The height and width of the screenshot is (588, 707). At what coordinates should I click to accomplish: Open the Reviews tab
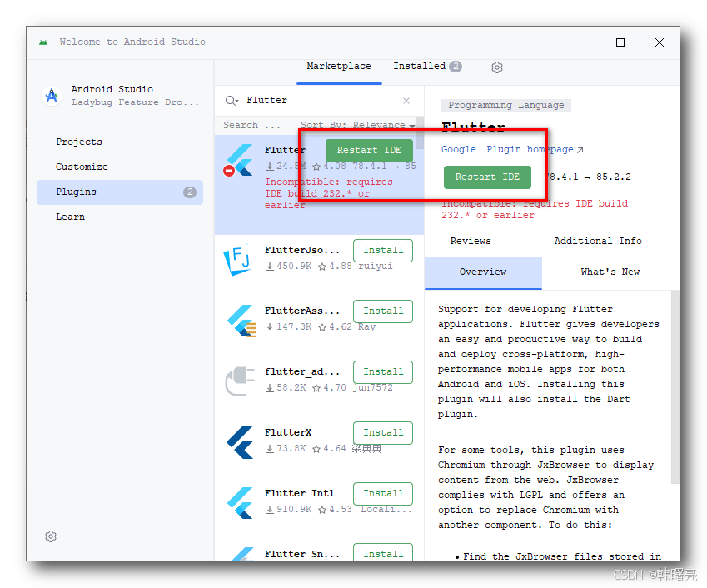point(471,241)
